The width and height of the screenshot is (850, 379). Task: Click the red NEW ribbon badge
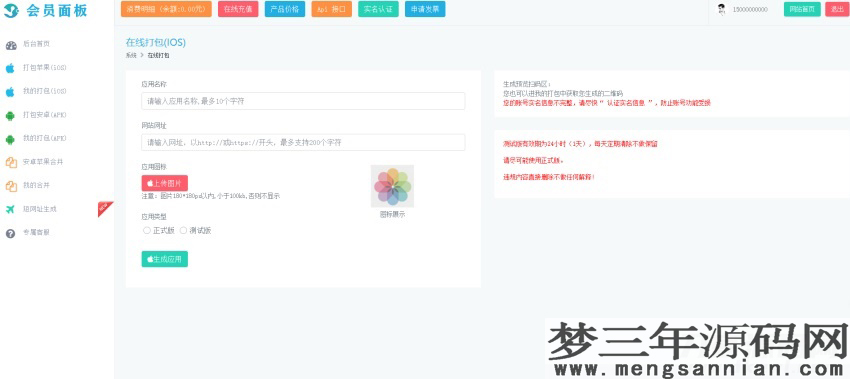coord(105,208)
